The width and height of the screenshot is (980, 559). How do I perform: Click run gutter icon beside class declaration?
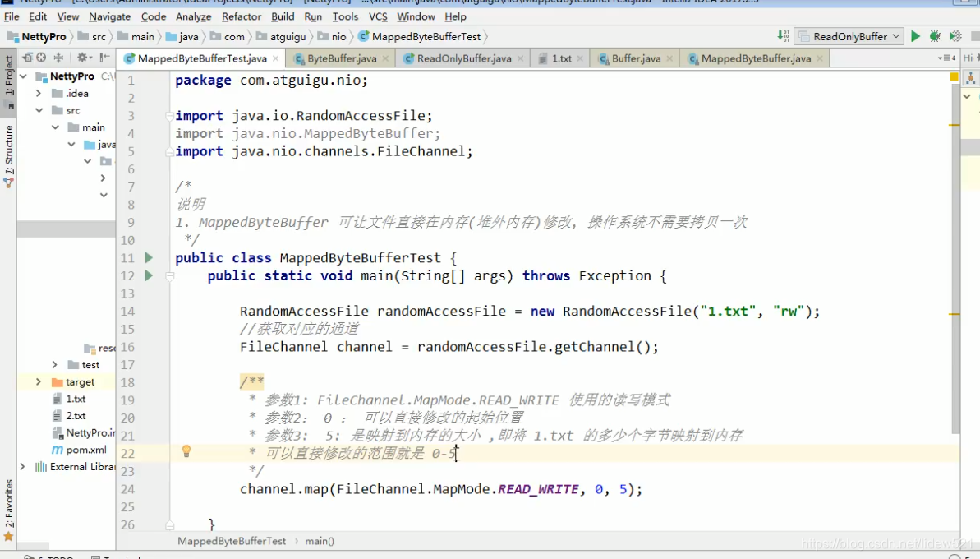point(149,257)
